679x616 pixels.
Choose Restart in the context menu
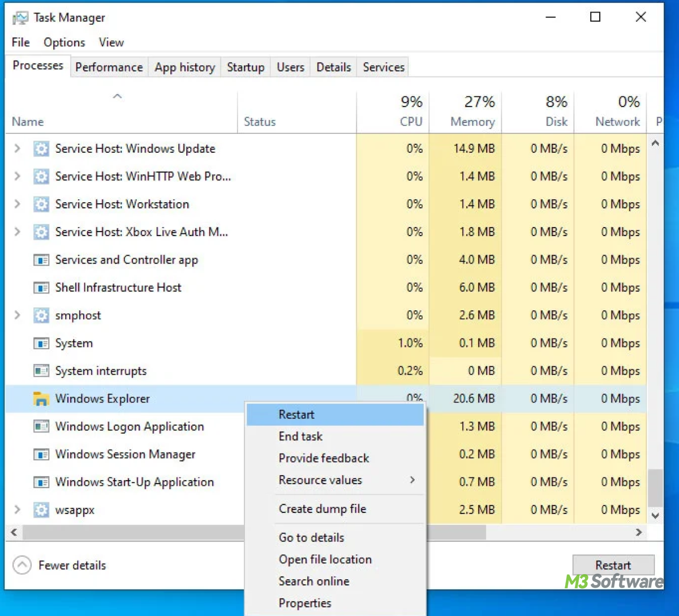[x=335, y=414]
